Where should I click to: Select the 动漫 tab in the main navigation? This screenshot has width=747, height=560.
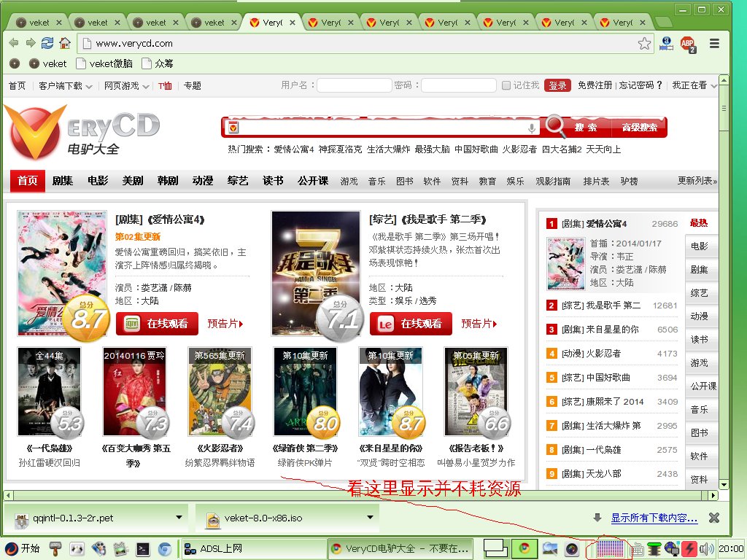(x=203, y=181)
